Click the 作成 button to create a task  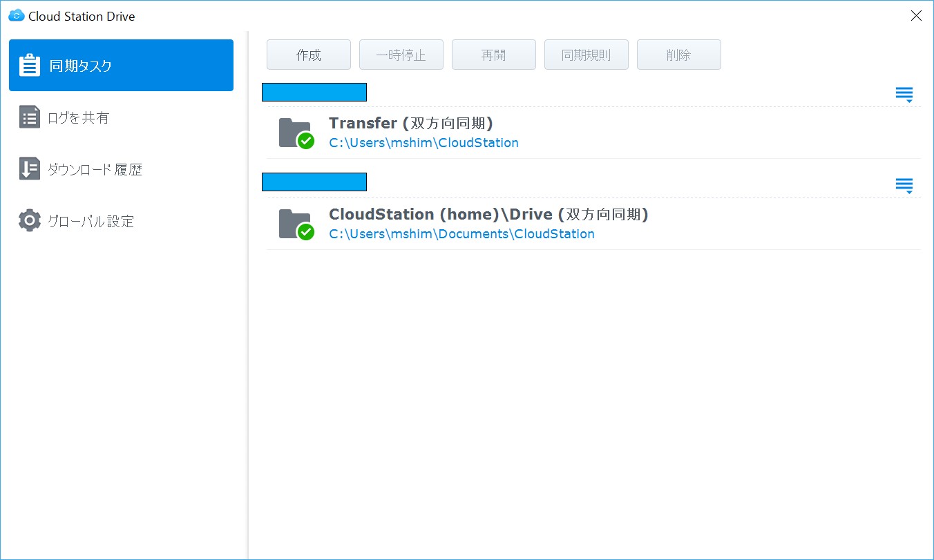pos(308,54)
